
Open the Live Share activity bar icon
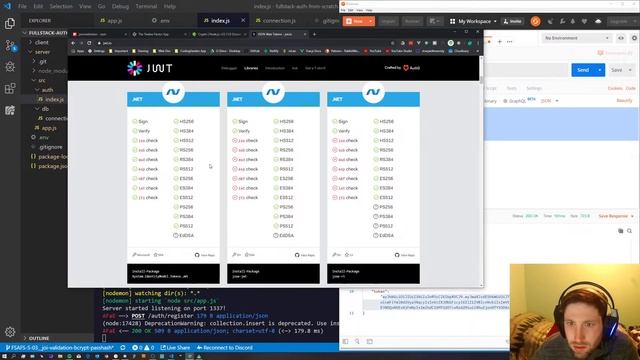tap(10, 110)
